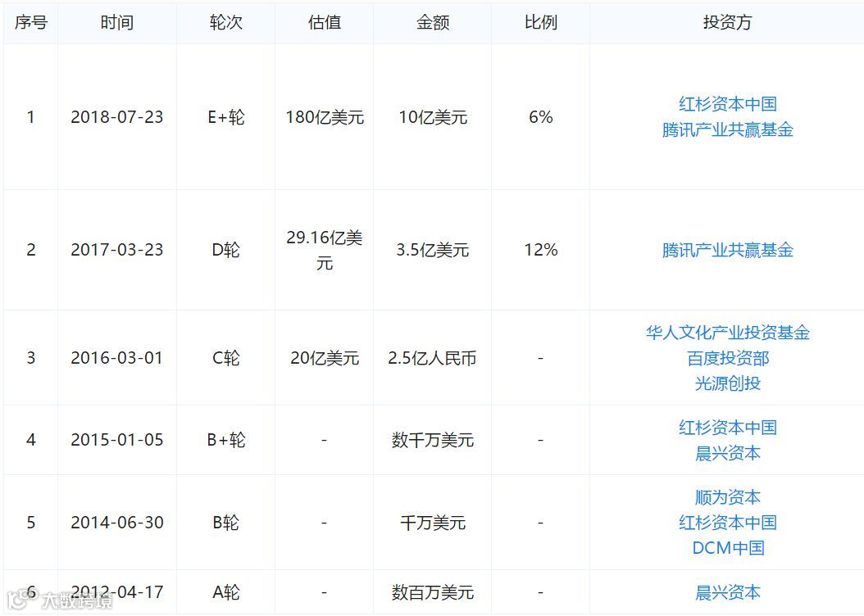
Task: Open 腾讯产业共赢基金 link in the D轮 row
Action: pyautogui.click(x=727, y=251)
